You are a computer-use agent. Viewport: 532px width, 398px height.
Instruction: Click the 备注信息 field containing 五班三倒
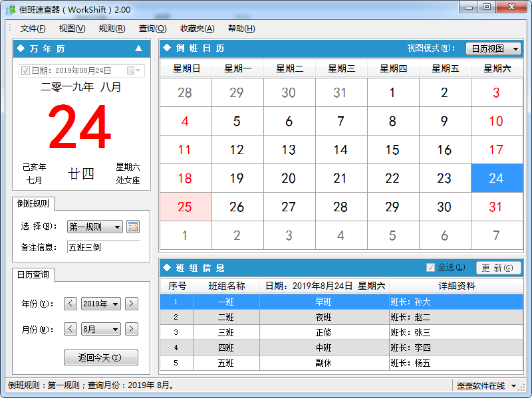[104, 247]
